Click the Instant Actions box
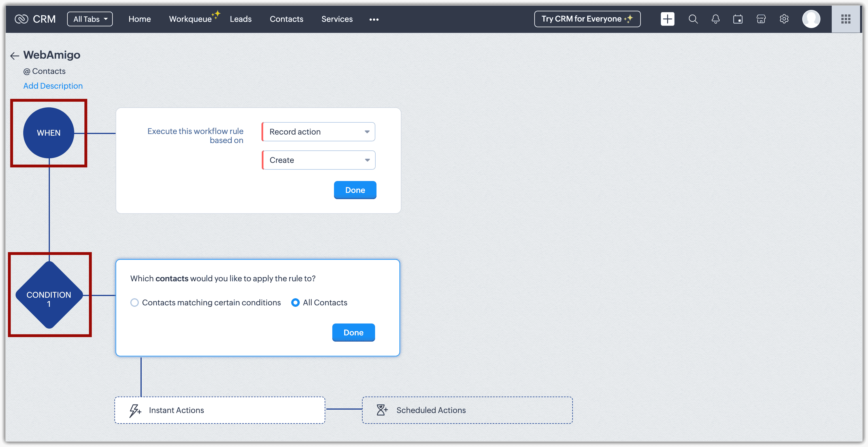 point(220,410)
